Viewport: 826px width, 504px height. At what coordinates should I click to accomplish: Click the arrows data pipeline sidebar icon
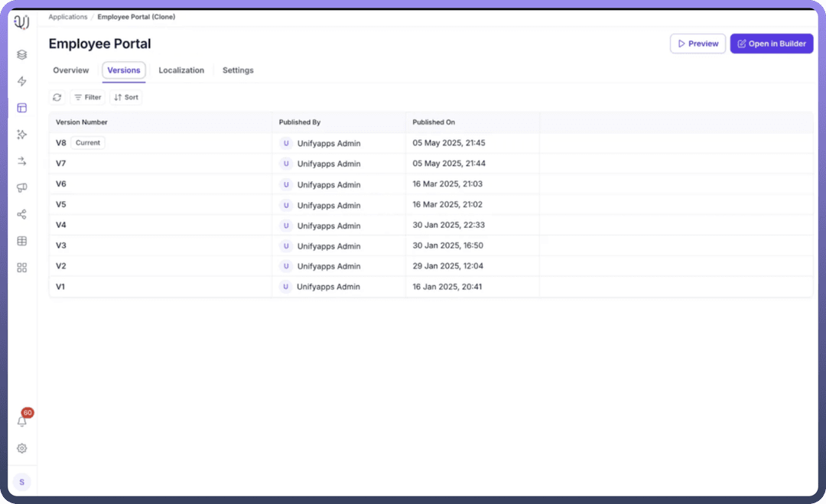coord(22,161)
